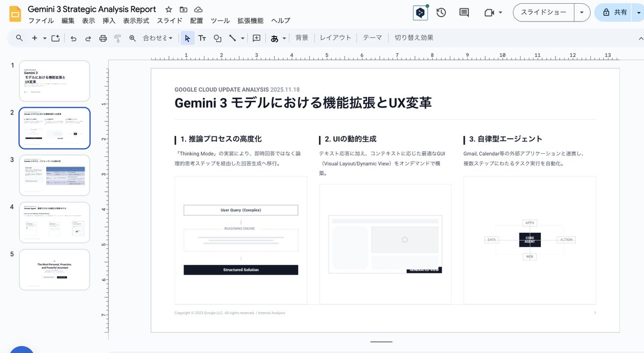Show the comments panel icon
This screenshot has width=644, height=353.
[x=464, y=12]
